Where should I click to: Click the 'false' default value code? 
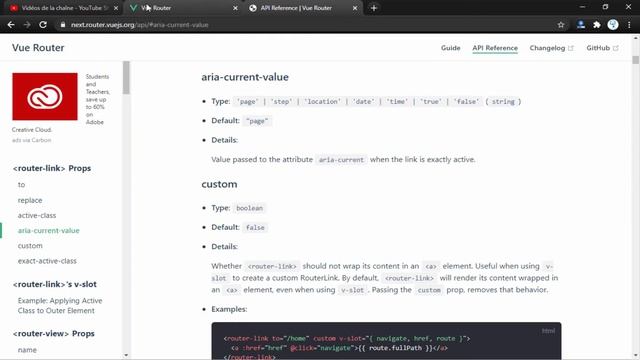point(255,227)
